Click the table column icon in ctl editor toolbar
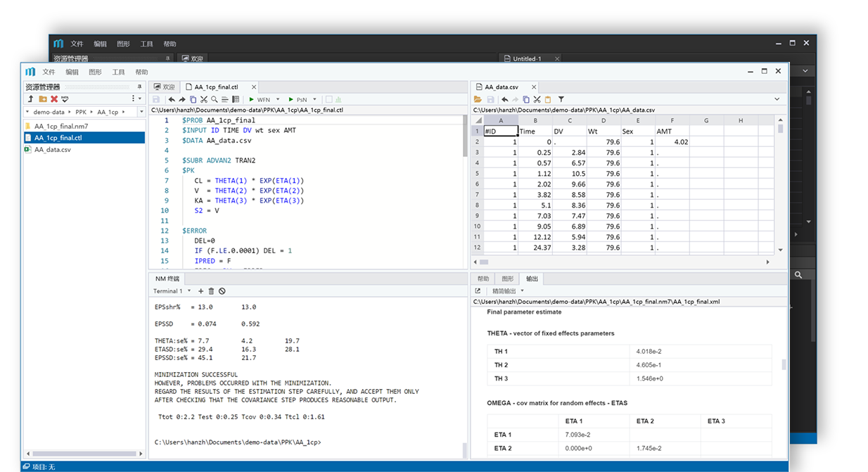The height and width of the screenshot is (472, 868). coord(236,99)
